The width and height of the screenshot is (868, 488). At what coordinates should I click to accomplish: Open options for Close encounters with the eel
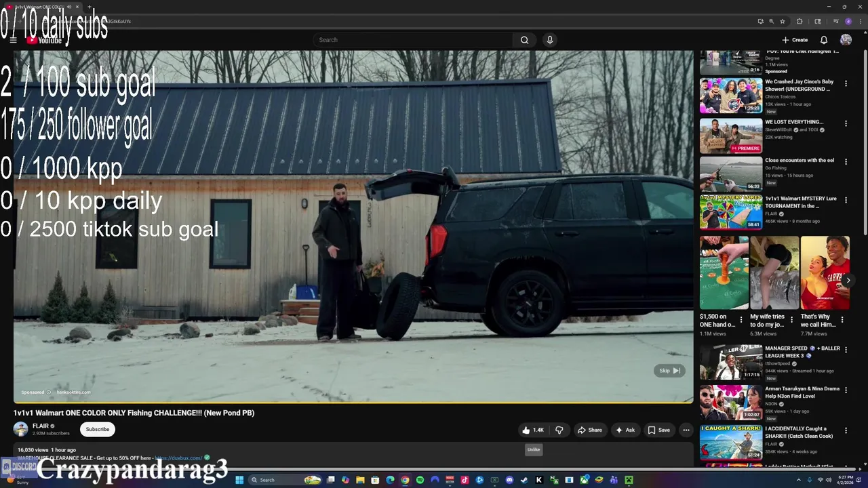[x=846, y=162]
